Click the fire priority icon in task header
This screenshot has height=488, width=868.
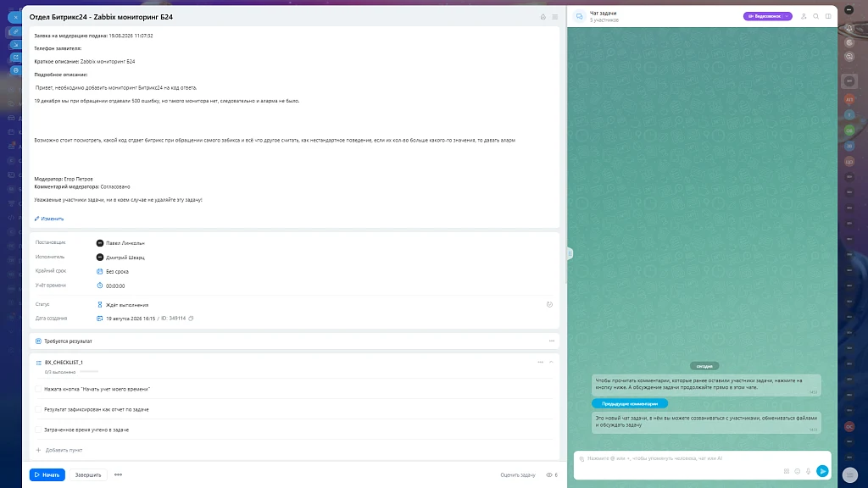(543, 17)
